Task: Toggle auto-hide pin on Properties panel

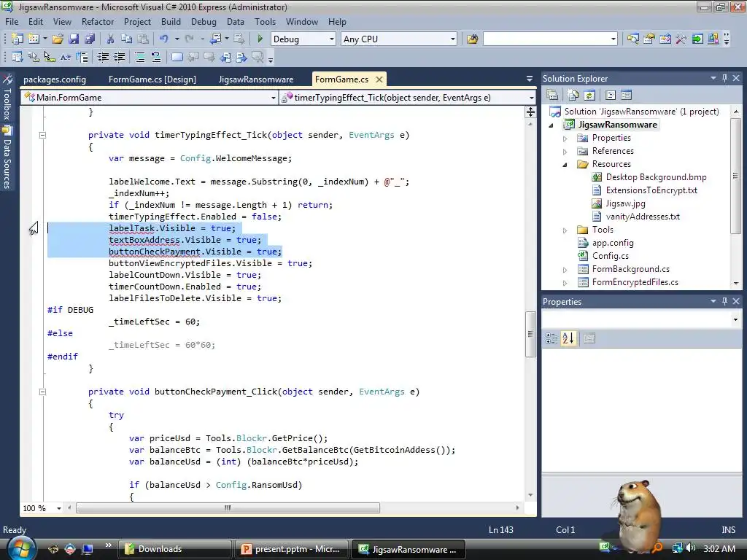Action: (x=724, y=301)
